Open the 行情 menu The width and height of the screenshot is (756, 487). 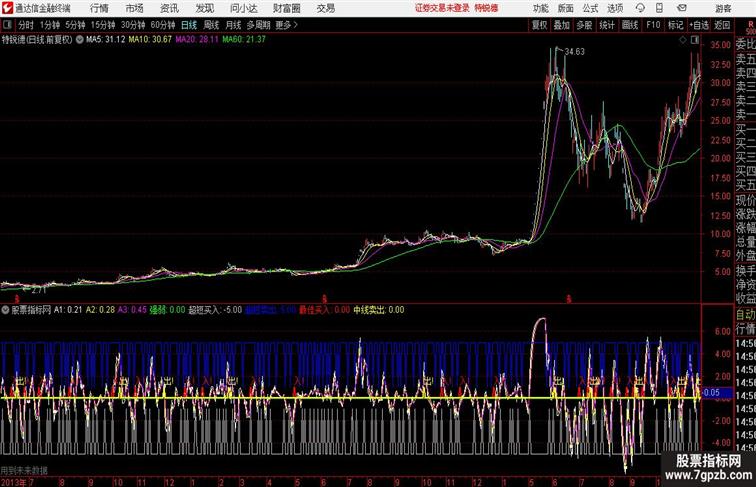(99, 8)
